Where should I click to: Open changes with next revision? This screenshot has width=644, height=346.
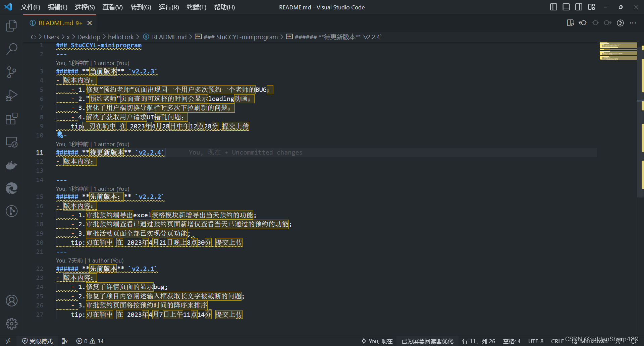click(x=608, y=23)
